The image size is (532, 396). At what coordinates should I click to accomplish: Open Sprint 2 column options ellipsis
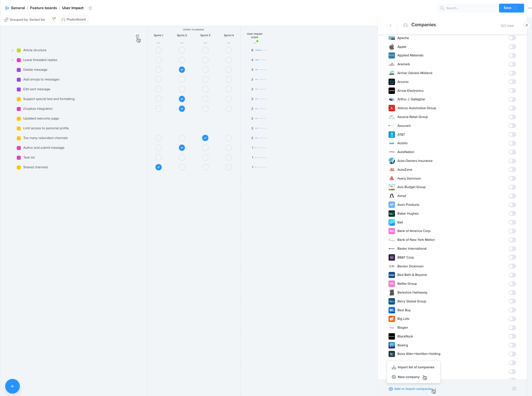tap(182, 43)
